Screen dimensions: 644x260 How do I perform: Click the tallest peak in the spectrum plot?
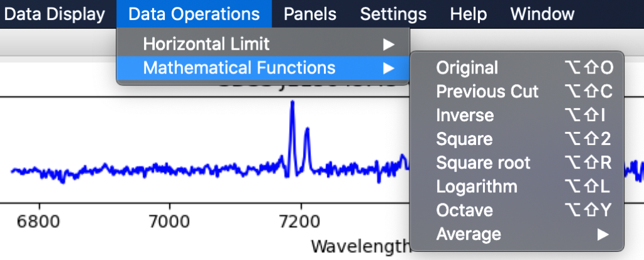292,104
